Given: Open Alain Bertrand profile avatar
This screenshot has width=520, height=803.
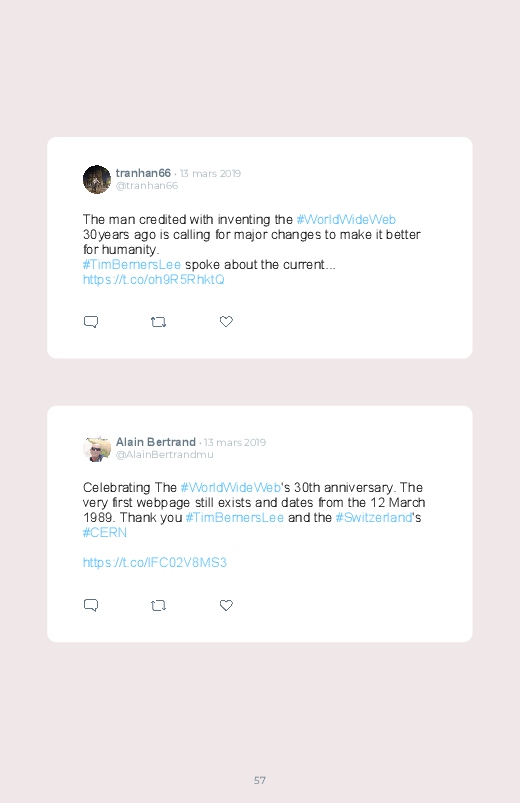Looking at the screenshot, I should [x=97, y=449].
